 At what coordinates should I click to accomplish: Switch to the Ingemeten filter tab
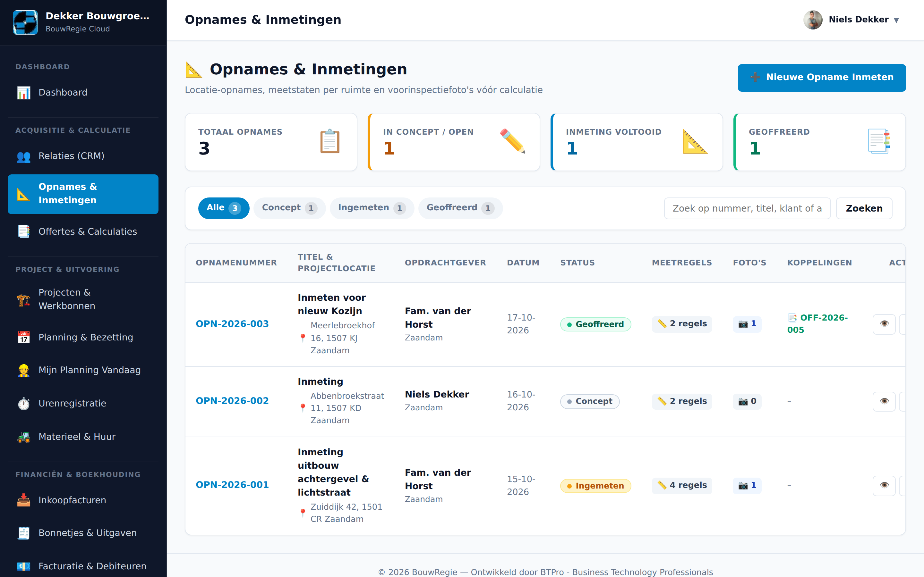[x=372, y=208]
